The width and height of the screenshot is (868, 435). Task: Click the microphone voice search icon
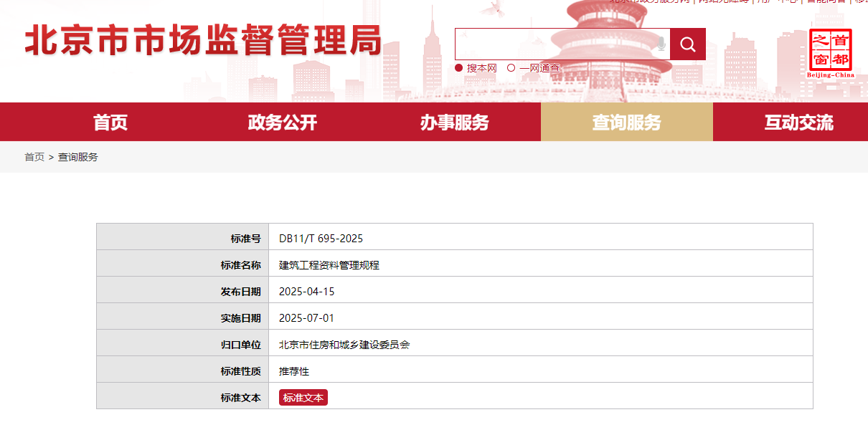pyautogui.click(x=661, y=44)
